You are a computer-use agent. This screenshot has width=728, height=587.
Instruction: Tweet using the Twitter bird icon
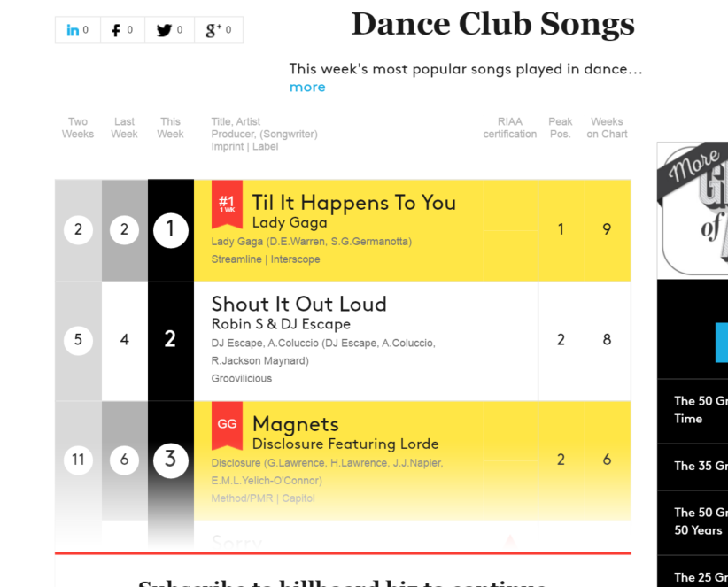click(169, 30)
